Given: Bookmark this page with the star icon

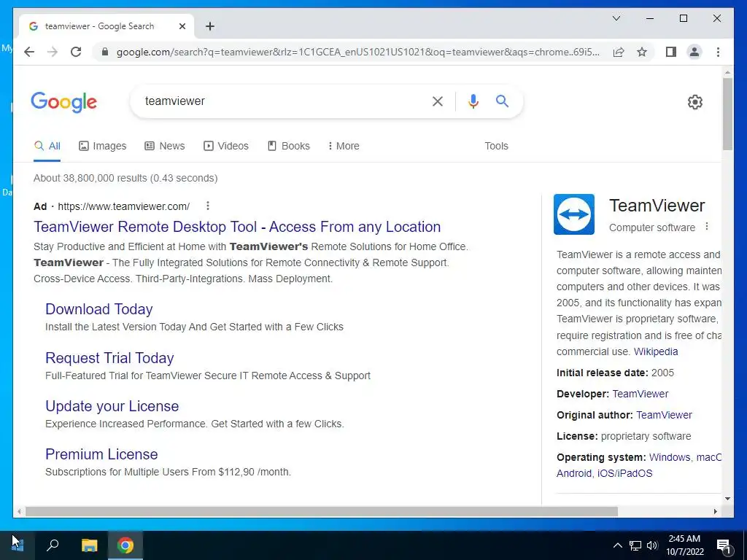Looking at the screenshot, I should click(642, 52).
